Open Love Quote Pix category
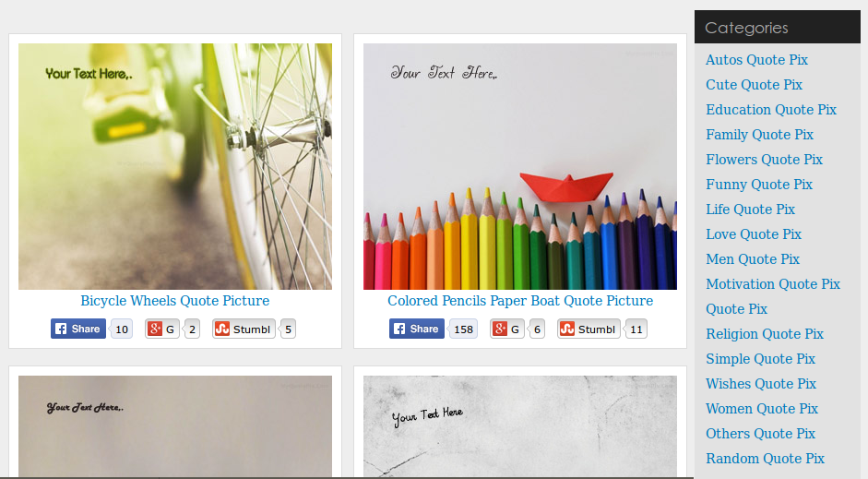The height and width of the screenshot is (479, 868). (754, 234)
